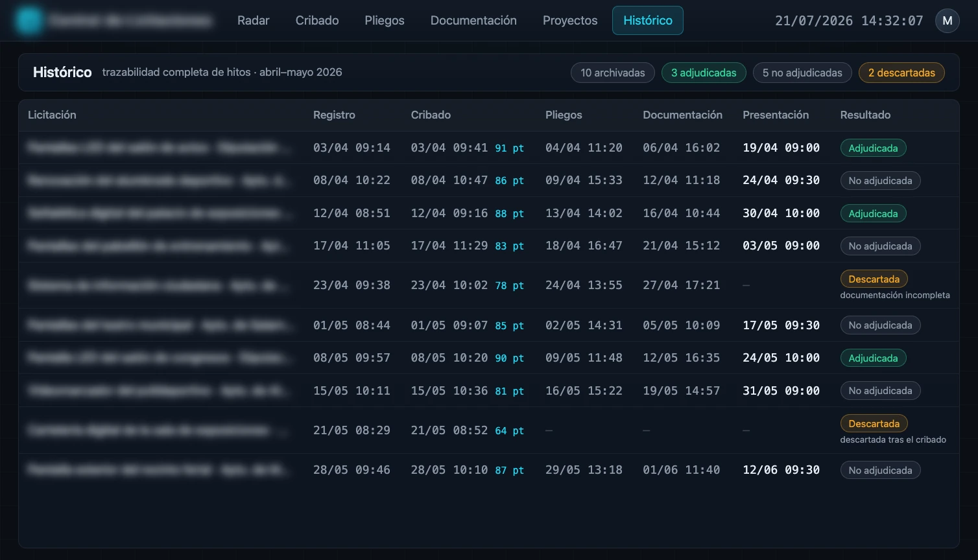Click the Descartada badge above "descartada tras el cribado"
The height and width of the screenshot is (560, 978).
(874, 424)
